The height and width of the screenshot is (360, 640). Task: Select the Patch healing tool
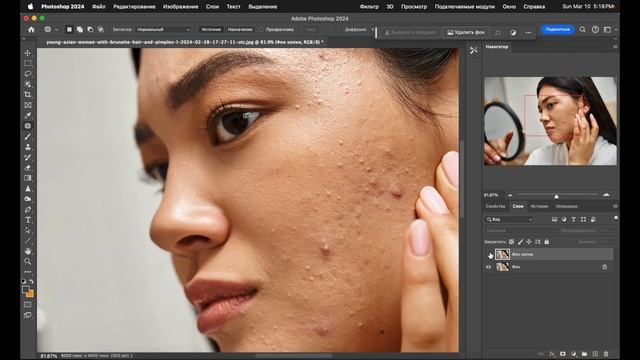[28, 126]
